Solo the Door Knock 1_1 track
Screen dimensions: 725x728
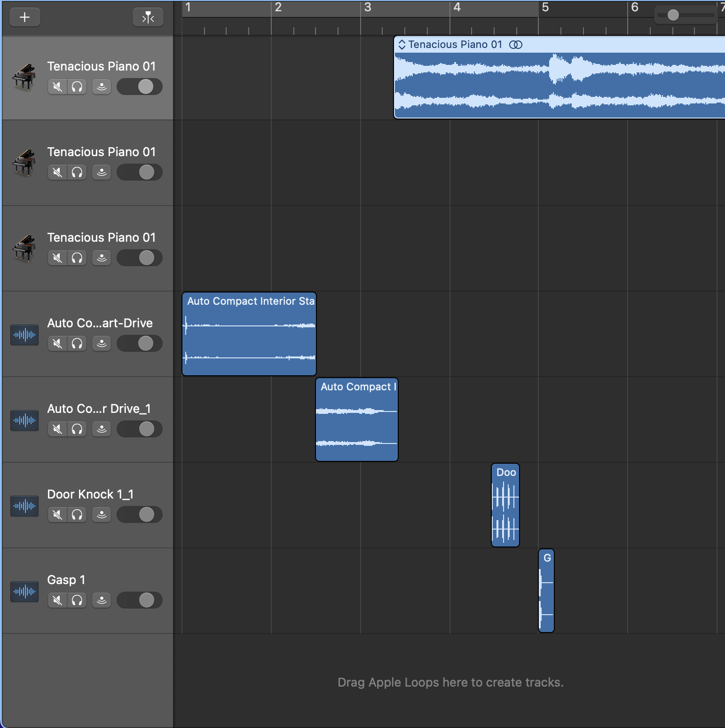(x=77, y=515)
